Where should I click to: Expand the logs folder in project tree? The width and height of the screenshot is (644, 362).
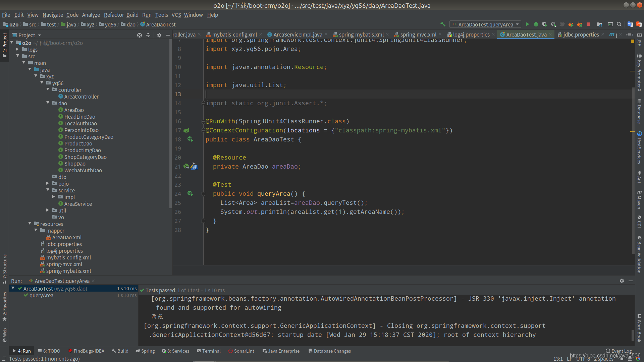[17, 49]
